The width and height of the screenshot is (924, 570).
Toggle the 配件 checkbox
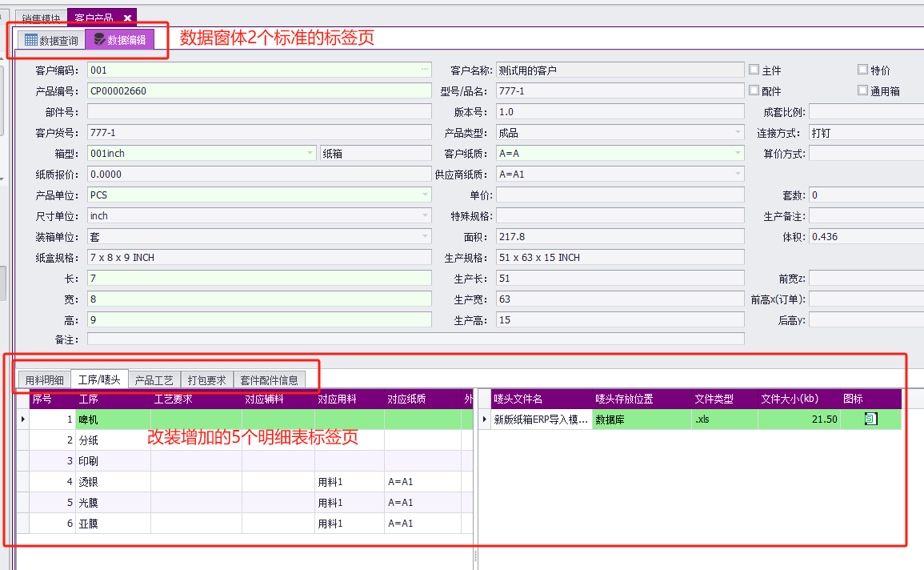click(754, 90)
